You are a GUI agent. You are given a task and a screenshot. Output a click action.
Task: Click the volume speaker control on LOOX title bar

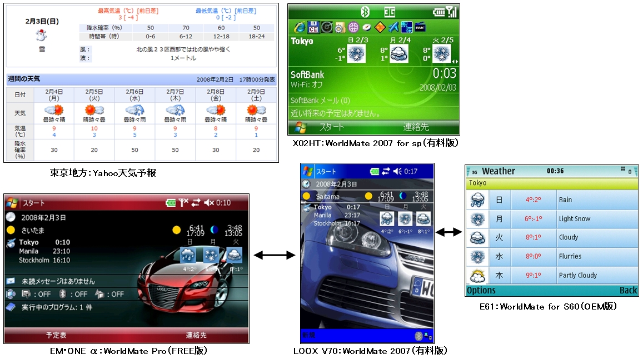[396, 171]
